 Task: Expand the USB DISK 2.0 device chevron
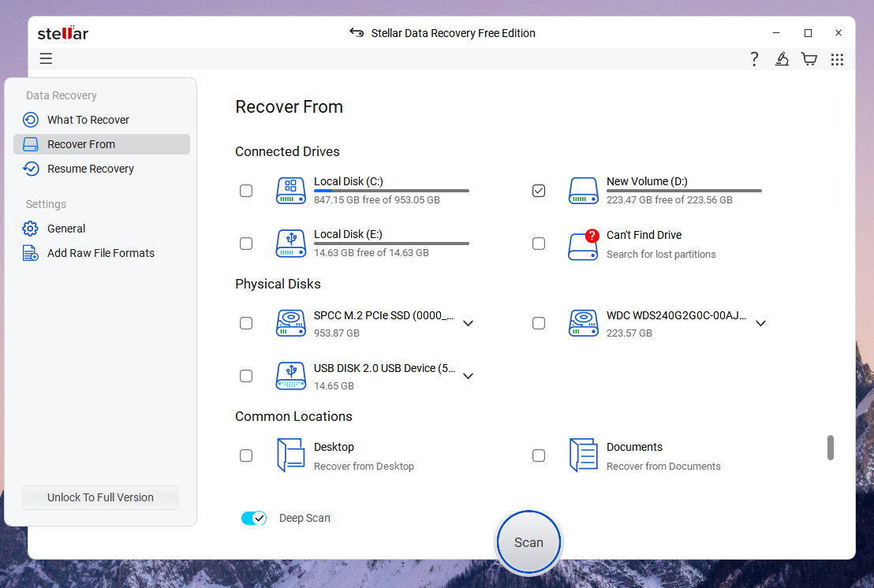pyautogui.click(x=468, y=376)
